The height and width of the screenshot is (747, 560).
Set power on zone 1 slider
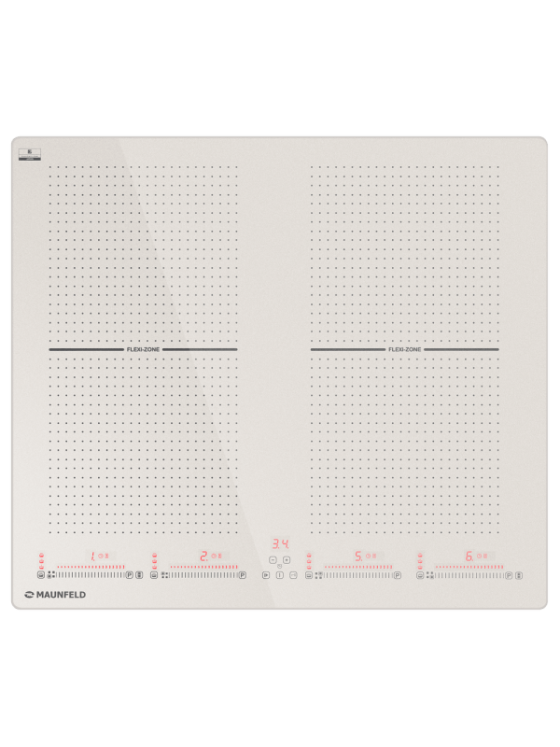click(91, 575)
